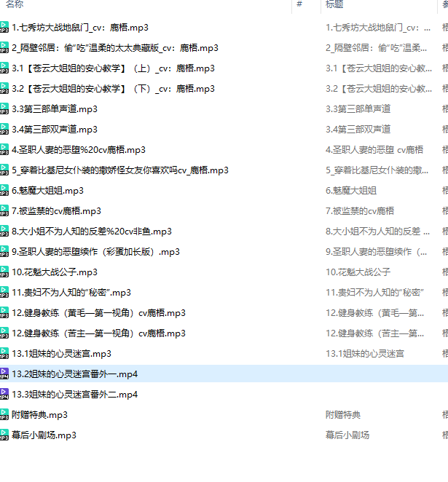Select file name 1.七秀坊大战地鼠门_cv：鹿梧.mp3

80,28
